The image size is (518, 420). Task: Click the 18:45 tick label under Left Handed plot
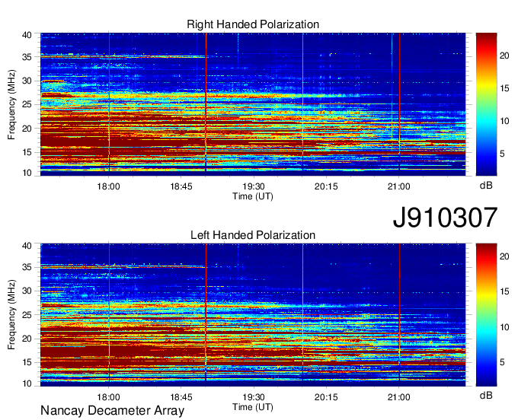181,397
